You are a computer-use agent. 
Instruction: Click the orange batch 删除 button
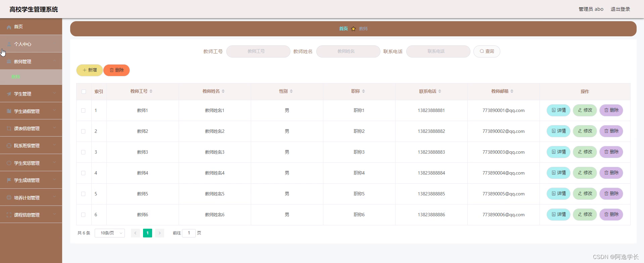tap(117, 70)
